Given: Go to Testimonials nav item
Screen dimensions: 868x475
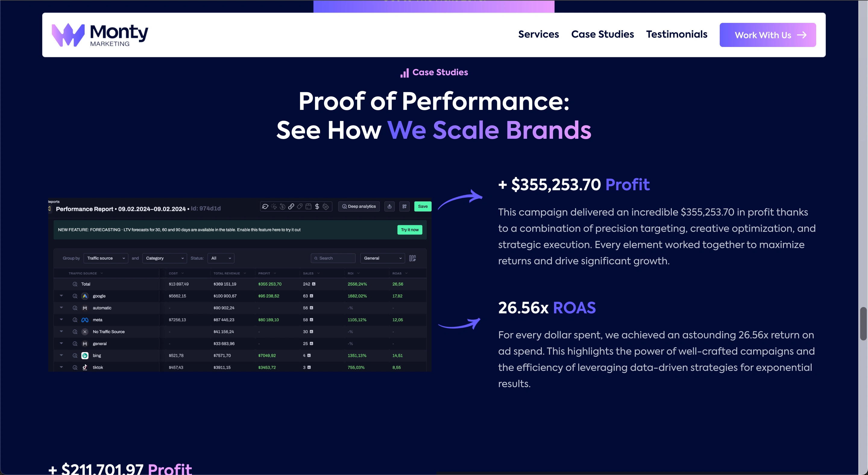Looking at the screenshot, I should [x=676, y=34].
